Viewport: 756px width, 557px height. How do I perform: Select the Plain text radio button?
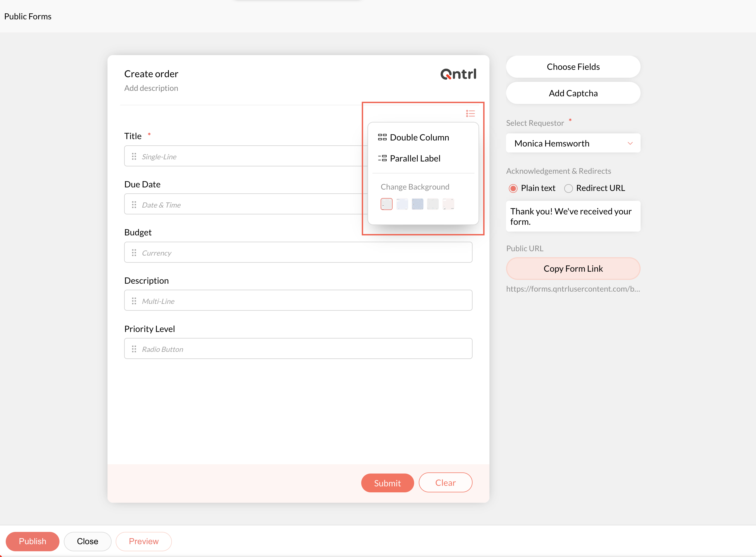pos(513,188)
